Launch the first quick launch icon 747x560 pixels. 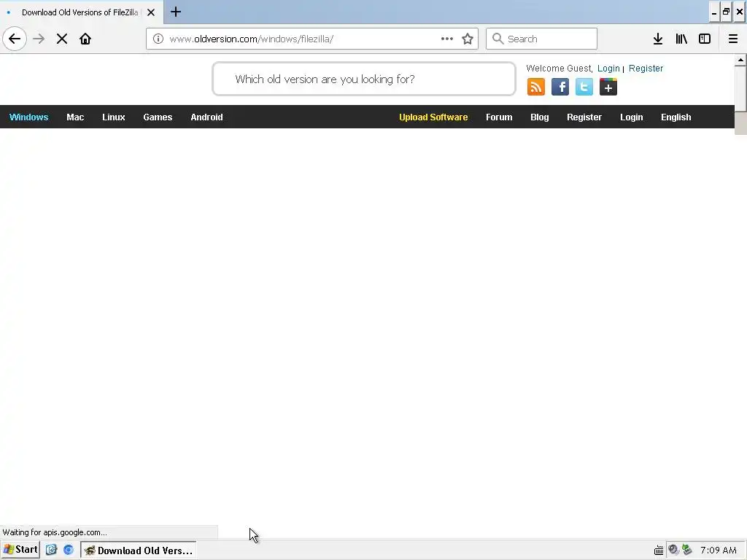pyautogui.click(x=52, y=550)
